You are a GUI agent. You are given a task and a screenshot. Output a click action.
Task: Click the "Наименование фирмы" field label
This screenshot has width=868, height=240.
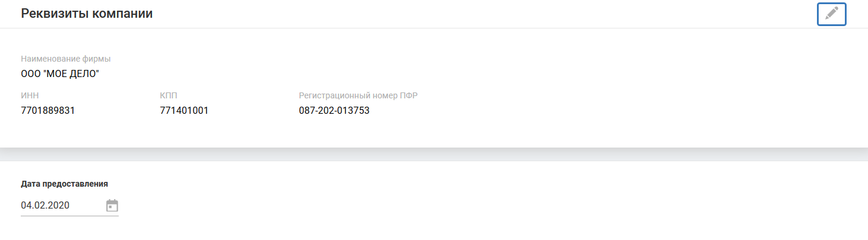pos(66,59)
